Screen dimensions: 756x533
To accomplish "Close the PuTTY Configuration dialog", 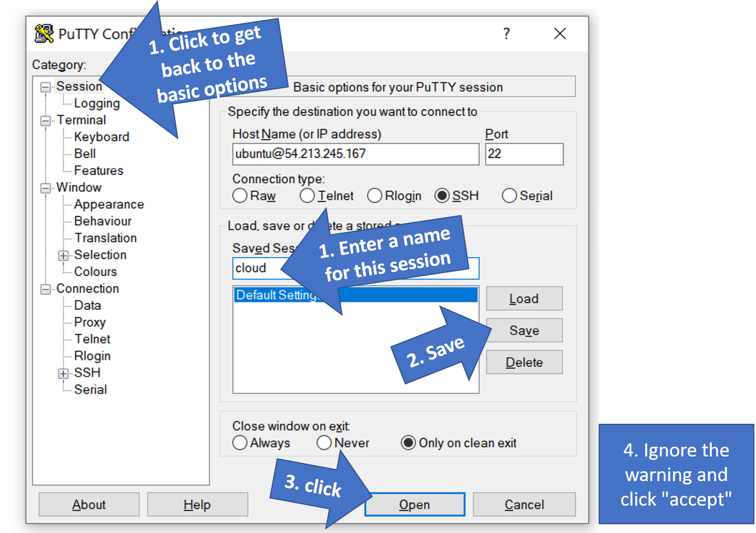I will click(x=560, y=34).
